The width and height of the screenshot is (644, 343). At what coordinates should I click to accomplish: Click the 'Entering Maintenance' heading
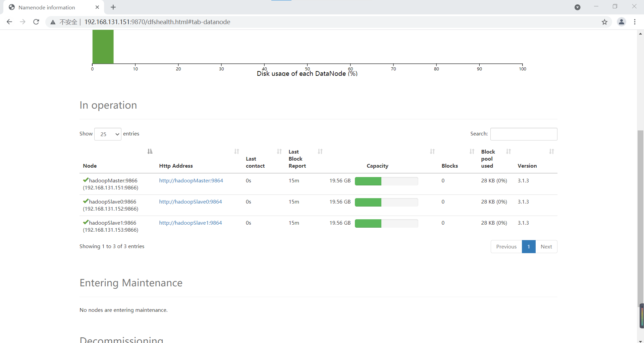[x=131, y=283]
